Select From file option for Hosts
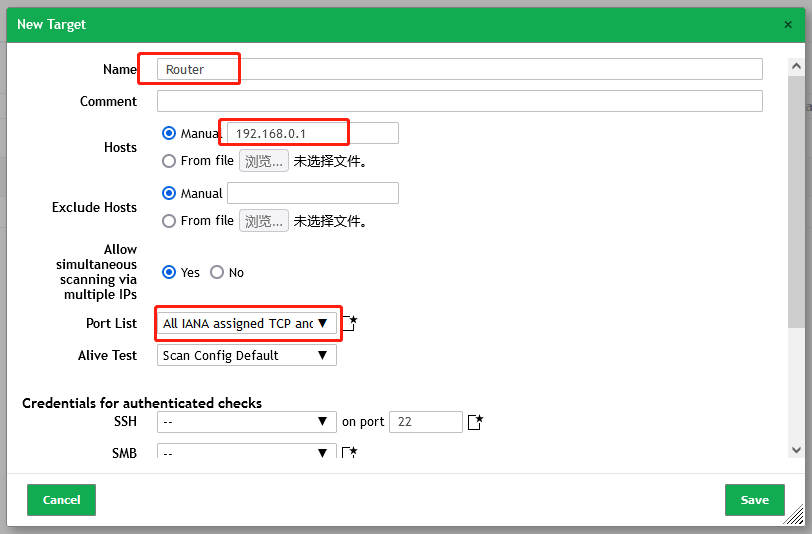 [169, 161]
